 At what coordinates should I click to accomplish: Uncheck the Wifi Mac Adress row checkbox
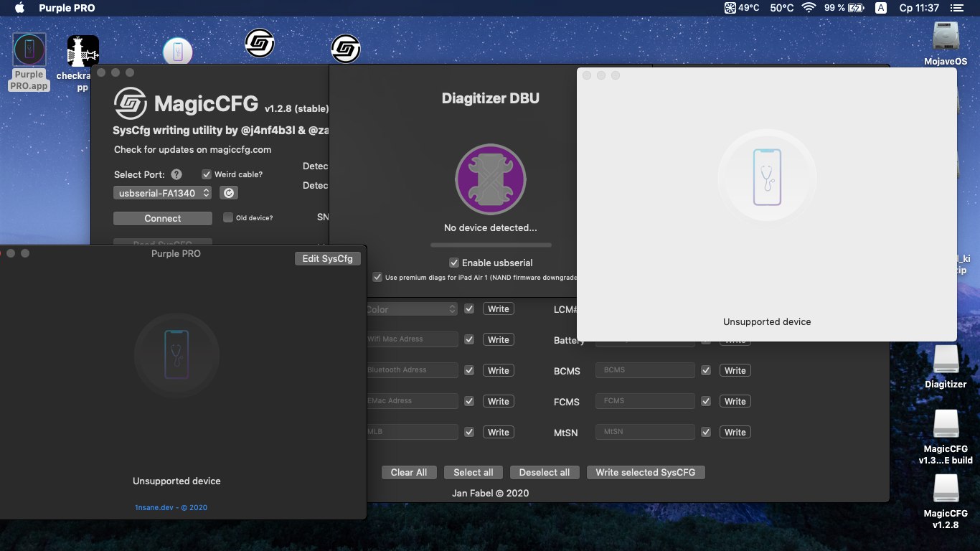pos(469,339)
